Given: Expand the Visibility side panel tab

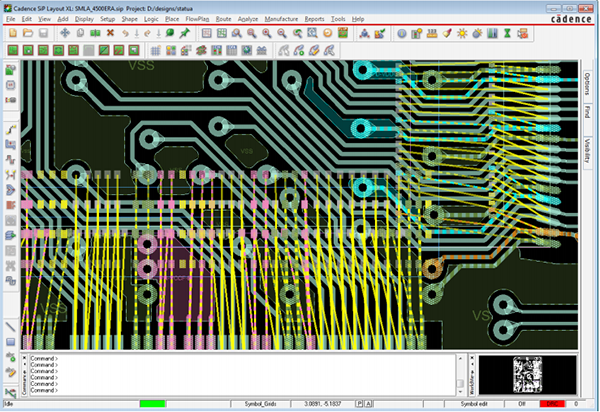Looking at the screenshot, I should [x=587, y=150].
